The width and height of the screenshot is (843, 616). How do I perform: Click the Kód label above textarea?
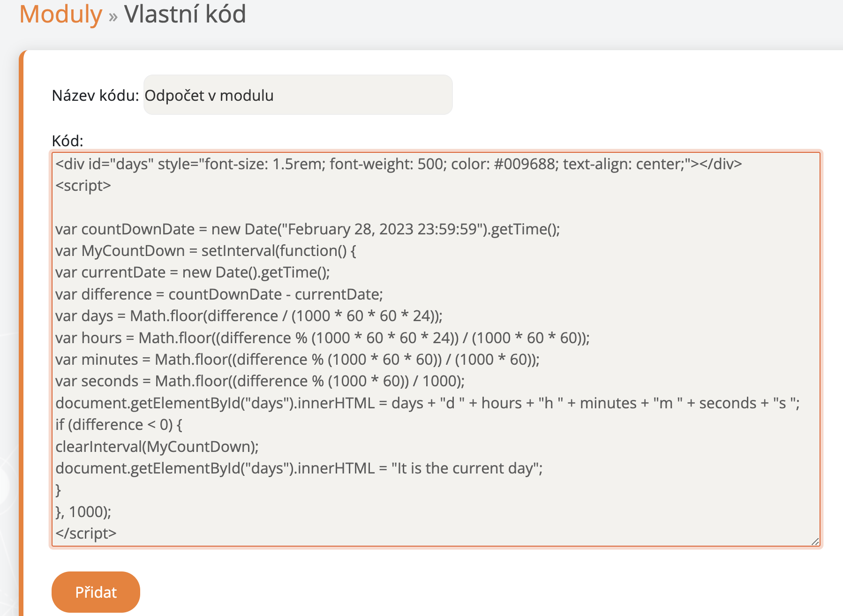point(68,141)
